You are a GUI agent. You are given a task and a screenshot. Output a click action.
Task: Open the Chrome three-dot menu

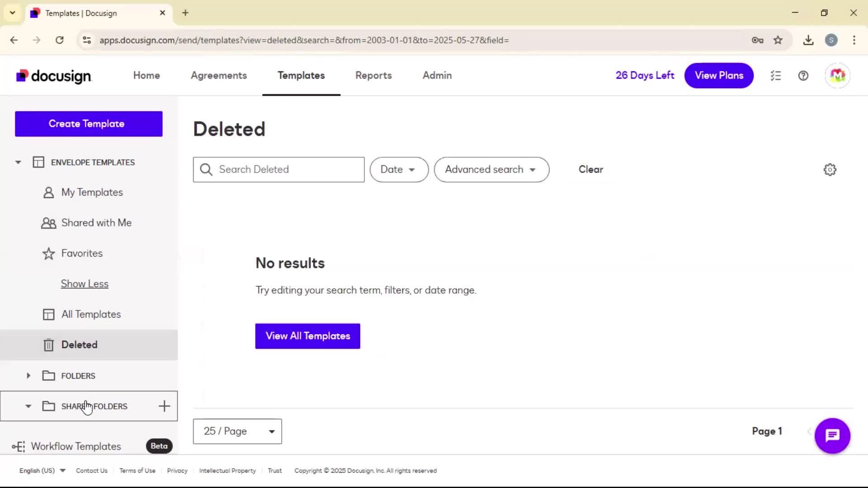pos(854,40)
